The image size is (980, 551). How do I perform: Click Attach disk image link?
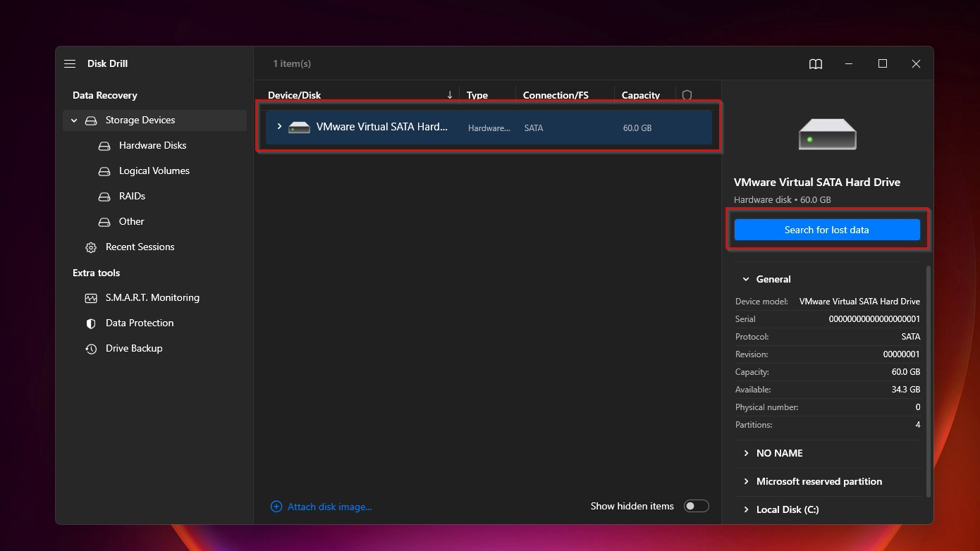[329, 507]
